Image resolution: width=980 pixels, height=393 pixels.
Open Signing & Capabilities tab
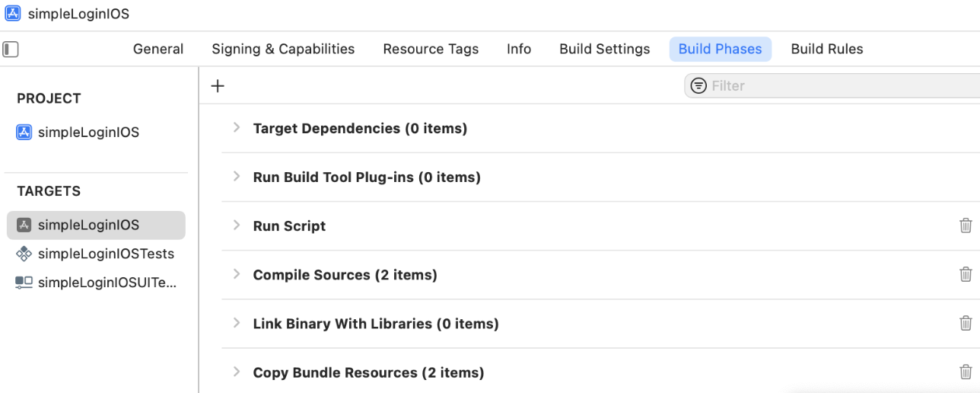click(283, 49)
